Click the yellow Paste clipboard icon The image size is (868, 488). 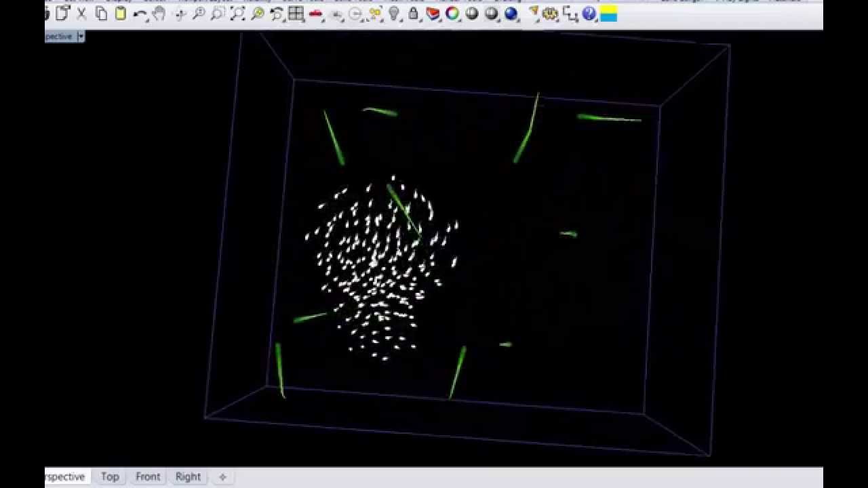[121, 13]
